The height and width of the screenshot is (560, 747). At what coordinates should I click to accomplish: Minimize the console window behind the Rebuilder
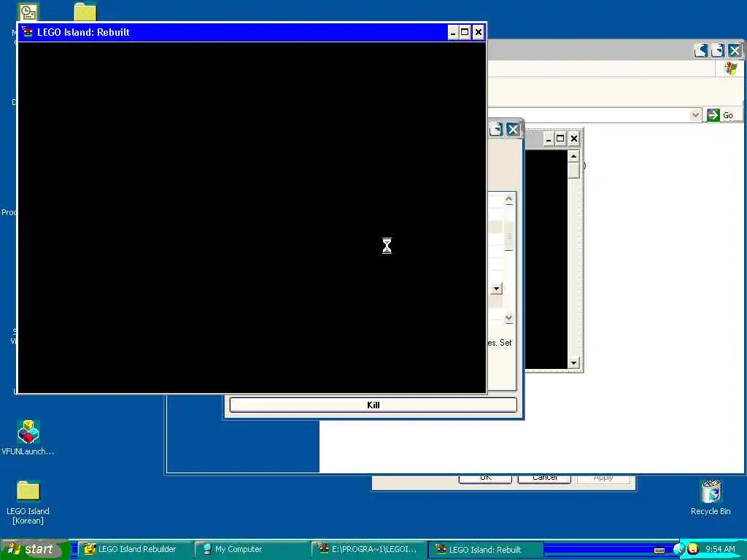click(x=549, y=139)
